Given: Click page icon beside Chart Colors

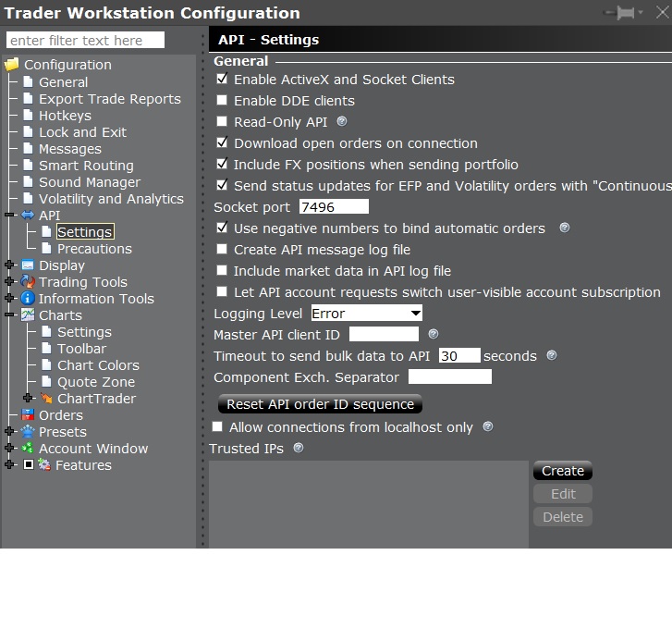Looking at the screenshot, I should 47,364.
